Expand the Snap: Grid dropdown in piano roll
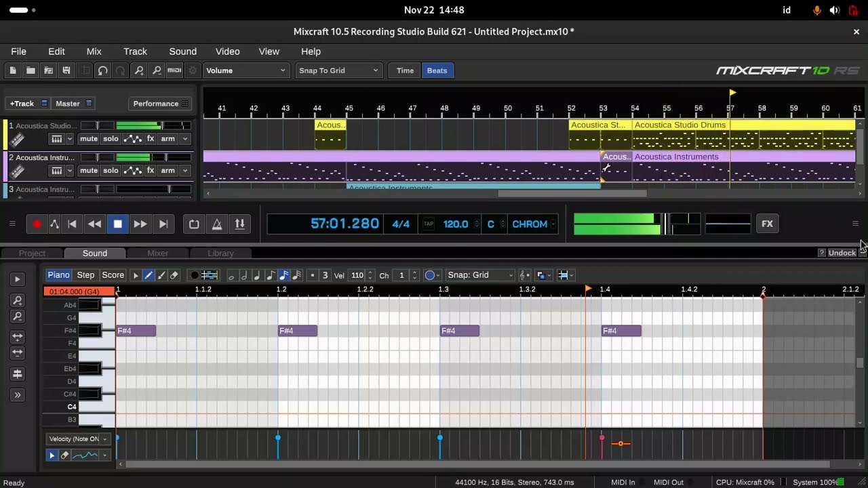This screenshot has width=868, height=488. pyautogui.click(x=479, y=275)
